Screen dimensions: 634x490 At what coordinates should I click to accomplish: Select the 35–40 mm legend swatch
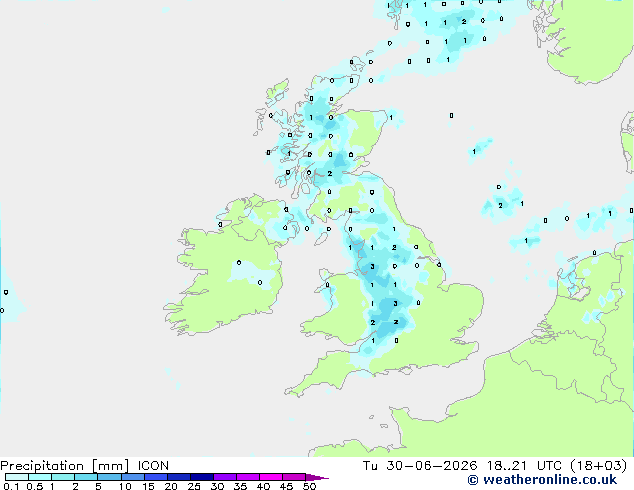coord(248,477)
